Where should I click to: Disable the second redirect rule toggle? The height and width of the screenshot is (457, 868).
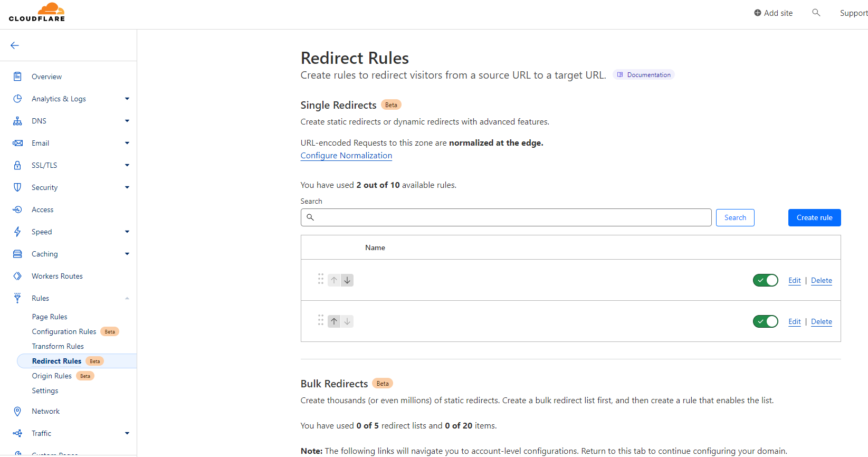click(x=765, y=321)
